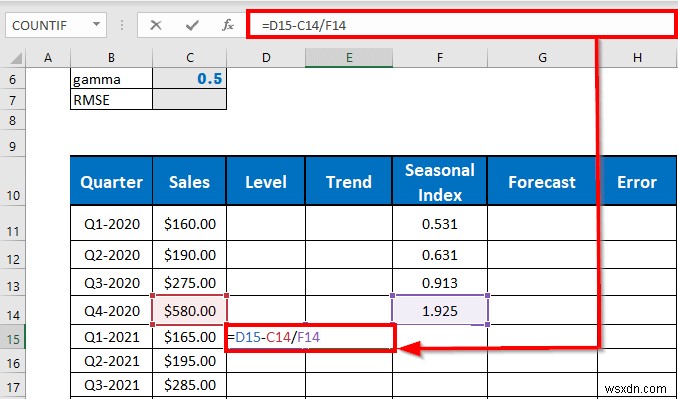Click the gamma label cell

[111, 79]
